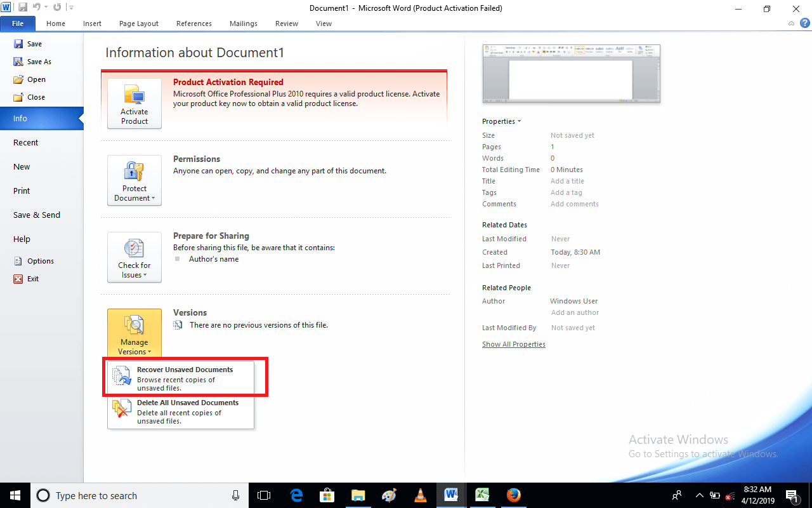This screenshot has width=812, height=508.
Task: Expand the Properties dropdown heading
Action: 501,121
